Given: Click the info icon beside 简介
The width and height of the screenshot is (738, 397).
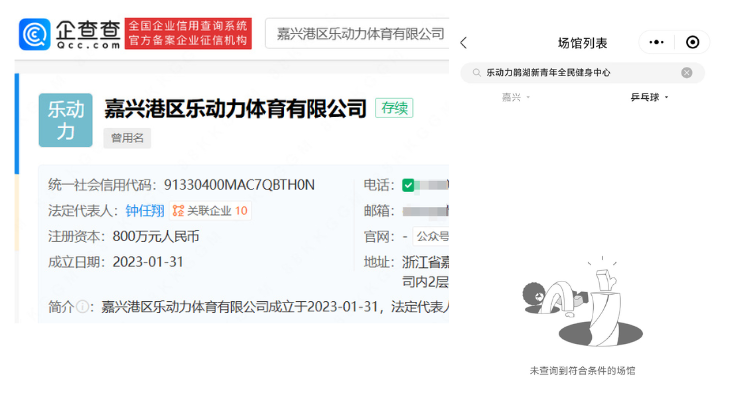Looking at the screenshot, I should tap(82, 307).
